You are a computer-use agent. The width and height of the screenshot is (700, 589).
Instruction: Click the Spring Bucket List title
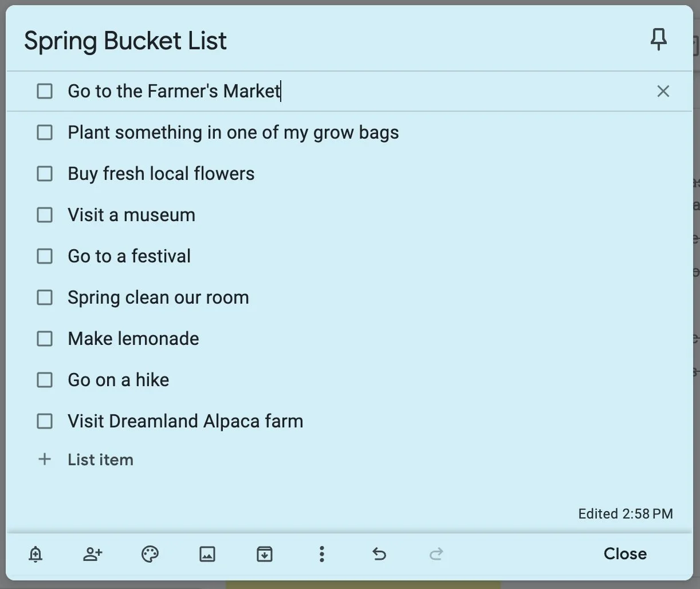(125, 41)
